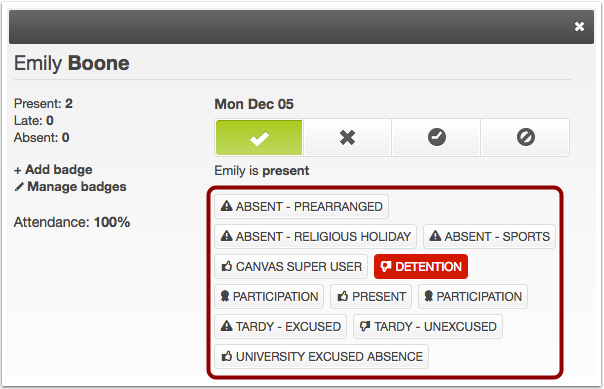Mark Emily absent with X button
Screen dimensions: 604x389
[347, 137]
